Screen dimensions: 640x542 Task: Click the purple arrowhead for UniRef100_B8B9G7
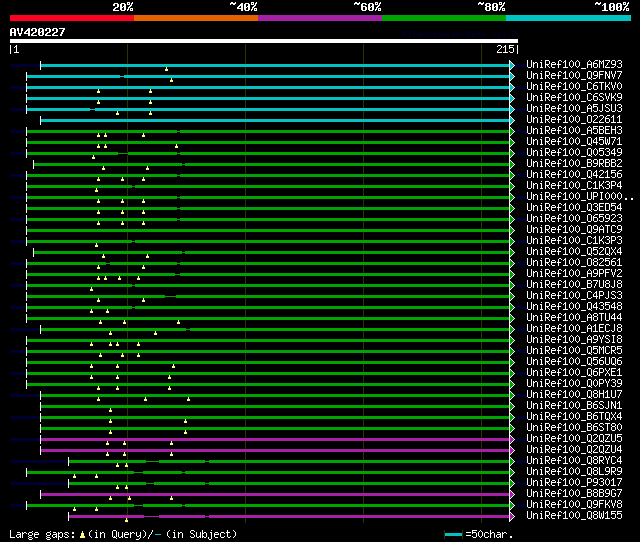point(513,494)
